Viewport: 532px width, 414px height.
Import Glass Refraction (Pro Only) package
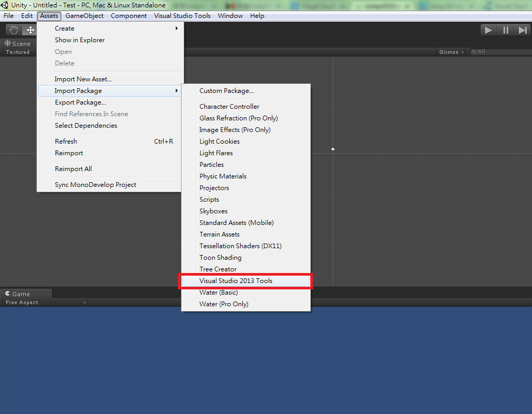click(246, 118)
